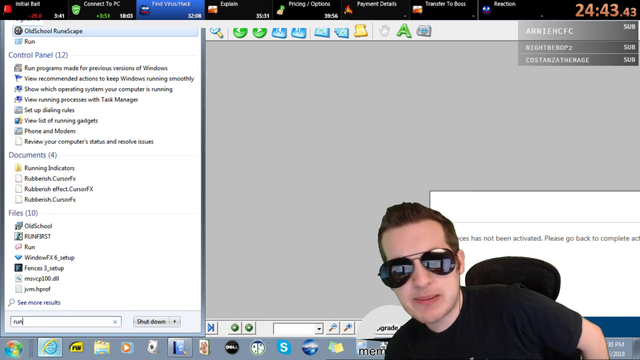The height and width of the screenshot is (360, 640).
Task: Open OldSchool RuneScape from search results
Action: coord(105,31)
